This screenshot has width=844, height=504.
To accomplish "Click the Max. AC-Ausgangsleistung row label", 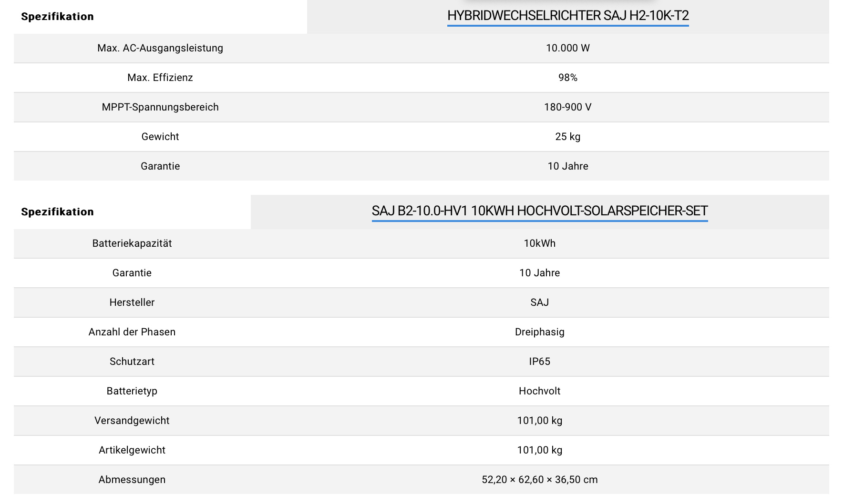I will pos(160,48).
